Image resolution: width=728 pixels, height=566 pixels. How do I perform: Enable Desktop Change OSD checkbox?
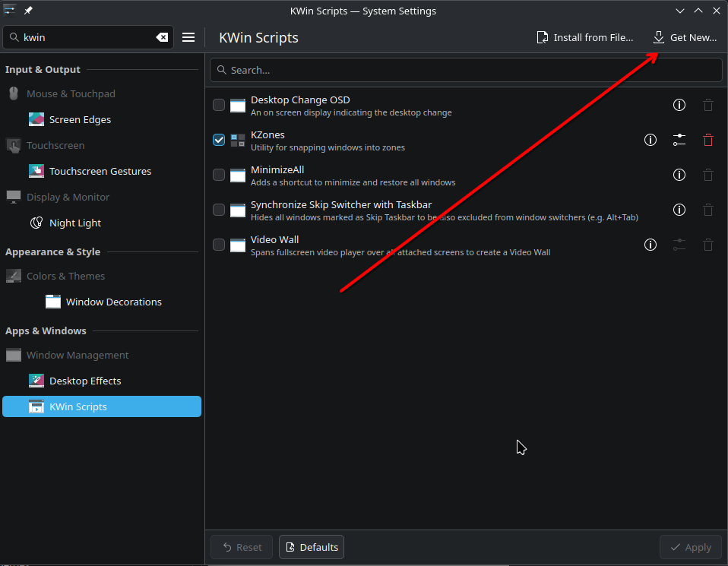[219, 105]
